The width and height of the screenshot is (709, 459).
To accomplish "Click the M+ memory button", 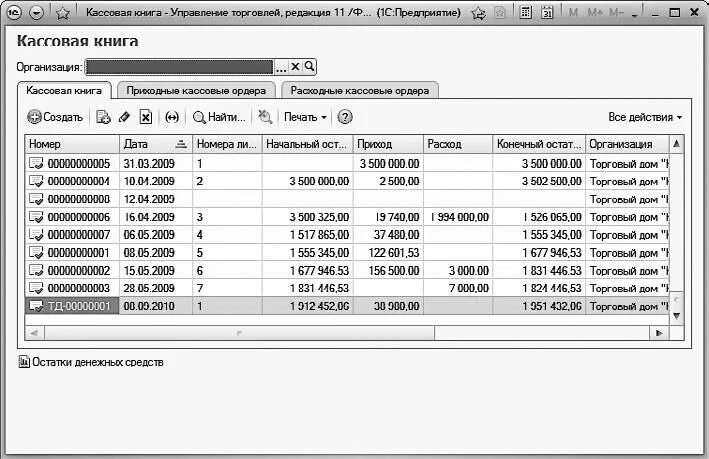I will (x=596, y=13).
